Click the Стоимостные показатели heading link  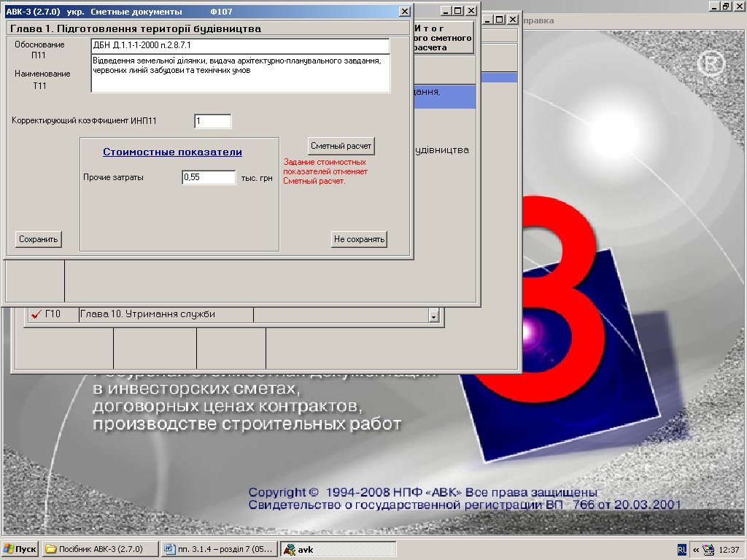[172, 152]
